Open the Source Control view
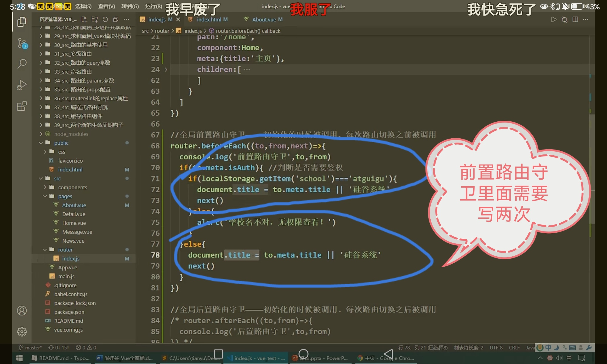The image size is (607, 364). [22, 43]
